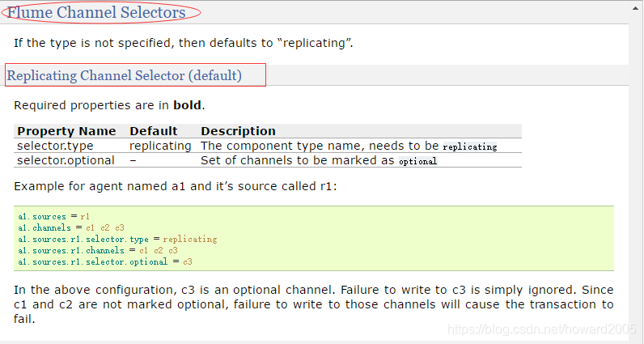Click the paragraph starting 'In the above configuration'

[313, 304]
